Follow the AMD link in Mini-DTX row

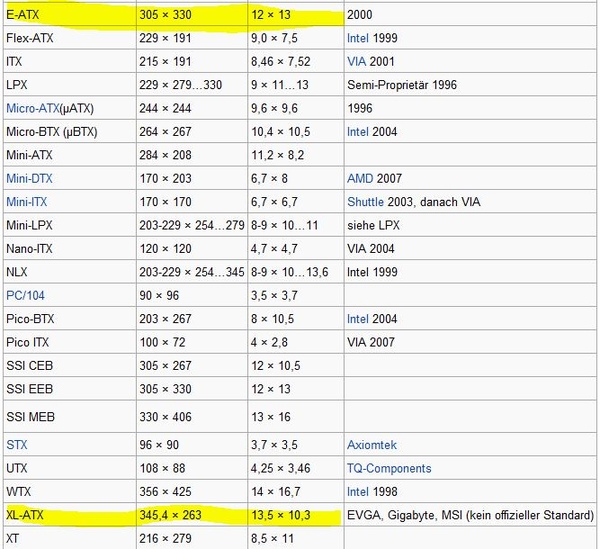360,178
